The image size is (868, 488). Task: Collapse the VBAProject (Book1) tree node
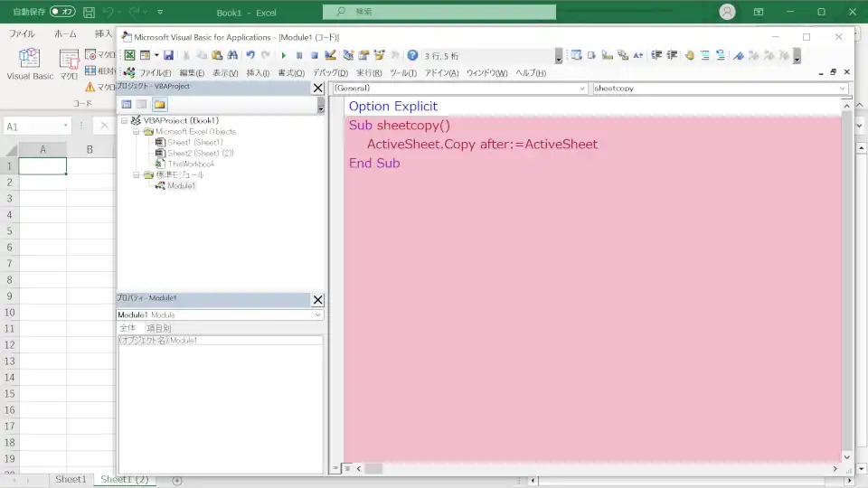(x=125, y=120)
